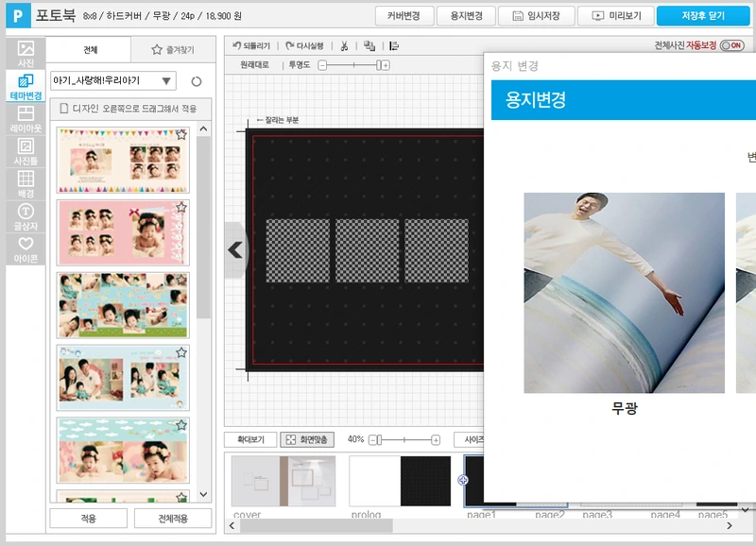756x546 pixels.
Task: Open the 아기_사랑해!우리아기 theme dropdown
Action: pyautogui.click(x=112, y=80)
